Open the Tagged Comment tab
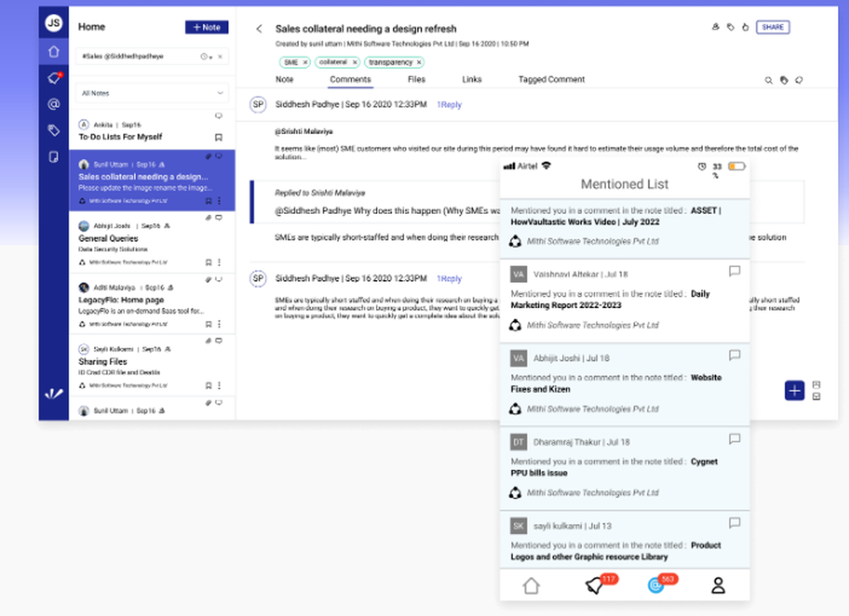The width and height of the screenshot is (849, 616). coord(551,79)
